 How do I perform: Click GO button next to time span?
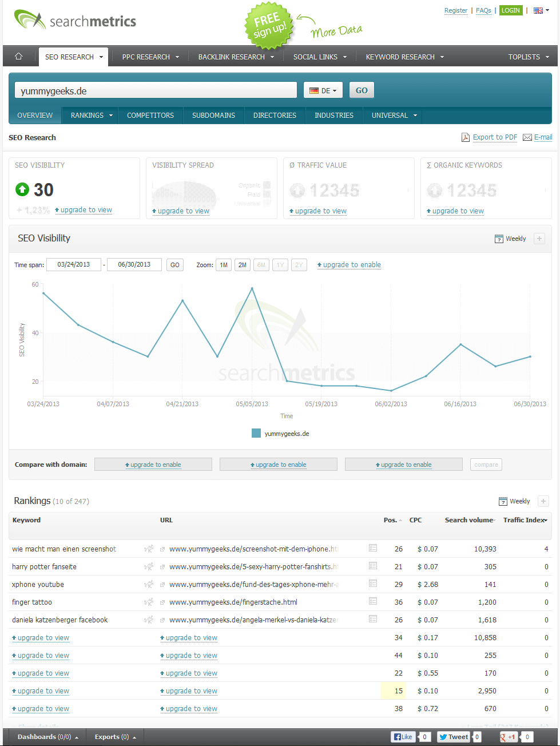tap(175, 265)
